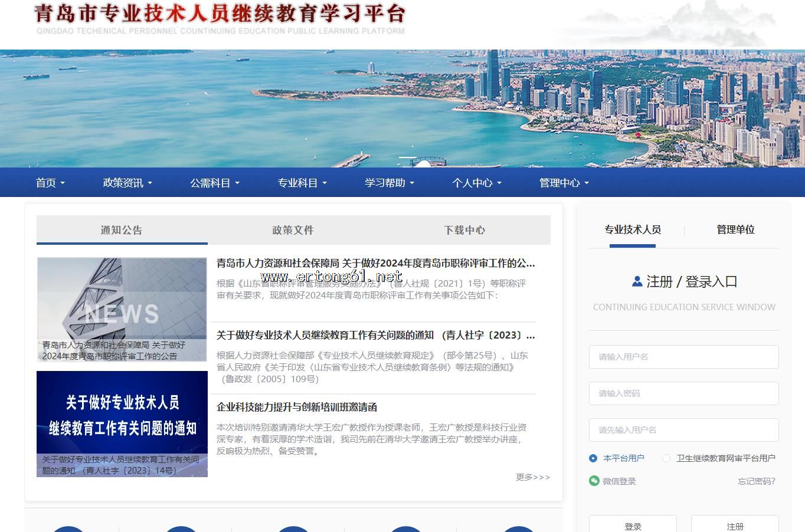
Task: Click the NEWS thumbnail image
Action: pos(122,309)
